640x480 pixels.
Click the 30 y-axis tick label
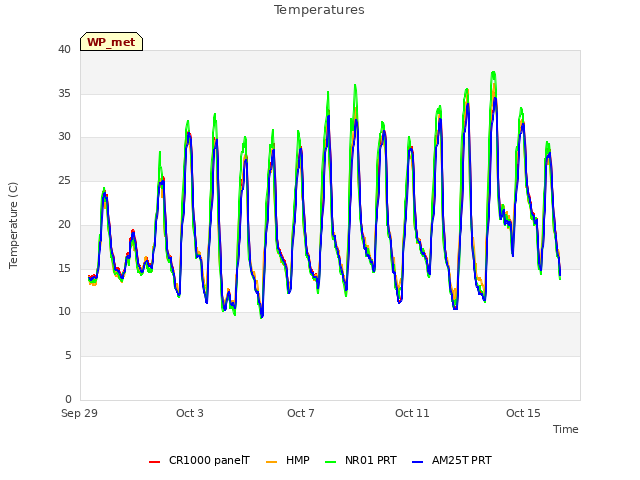click(64, 137)
